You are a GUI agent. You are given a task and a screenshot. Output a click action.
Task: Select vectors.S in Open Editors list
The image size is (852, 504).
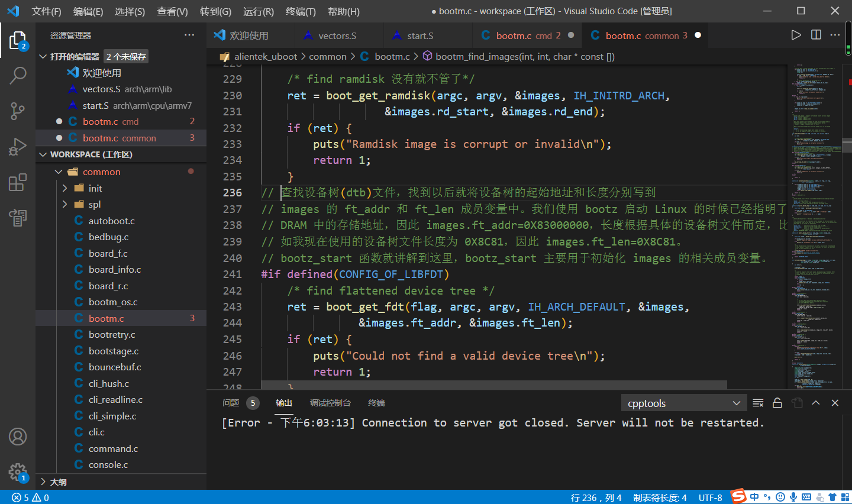(121, 89)
